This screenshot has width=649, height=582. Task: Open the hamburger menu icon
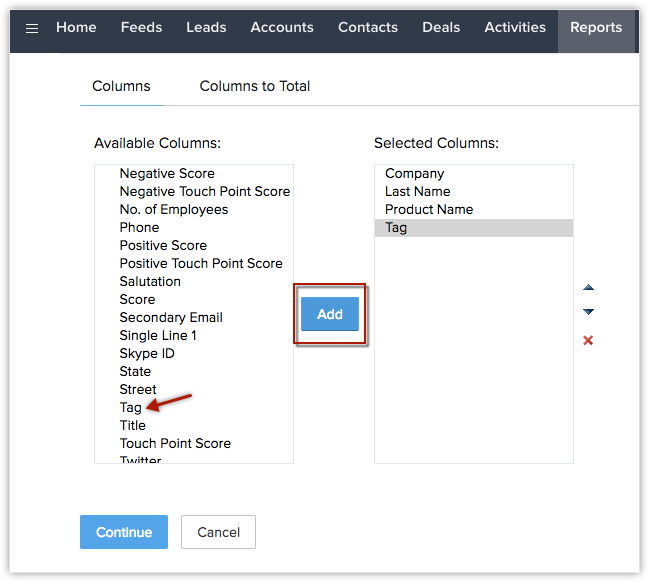(x=32, y=28)
